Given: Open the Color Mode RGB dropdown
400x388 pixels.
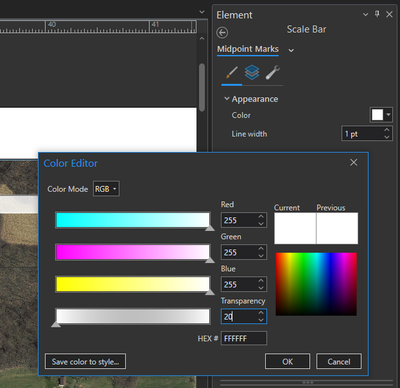Looking at the screenshot, I should (x=106, y=189).
